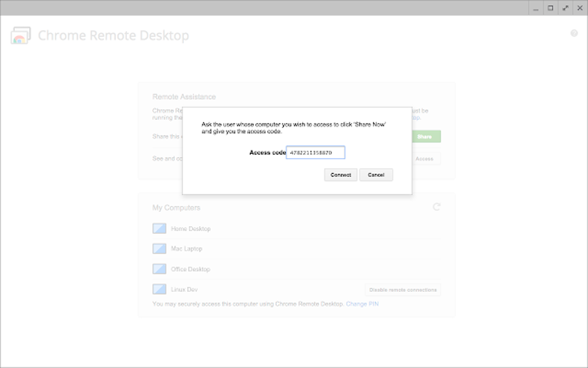Refresh the My Computers list icon
The height and width of the screenshot is (368, 588).
(436, 206)
